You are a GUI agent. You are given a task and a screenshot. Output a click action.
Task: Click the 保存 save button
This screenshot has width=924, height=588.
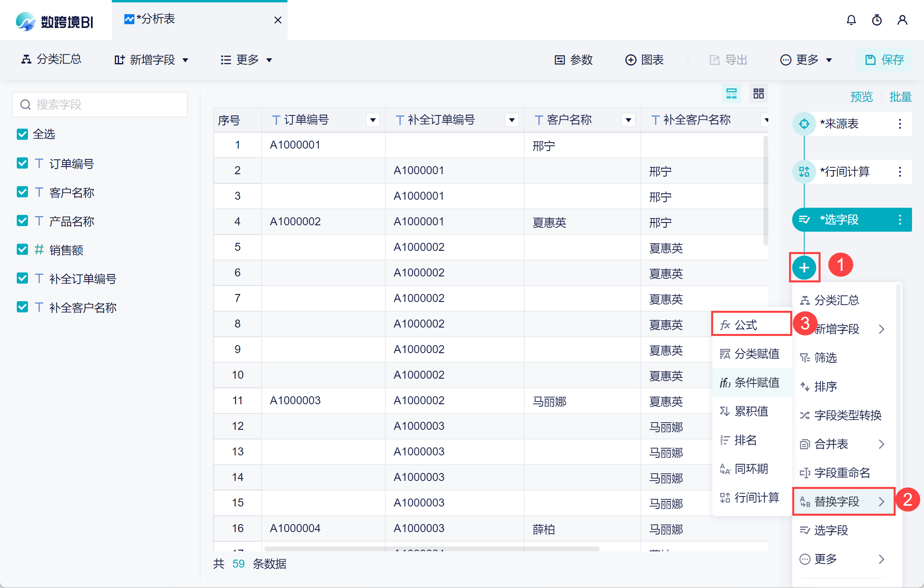coord(884,60)
